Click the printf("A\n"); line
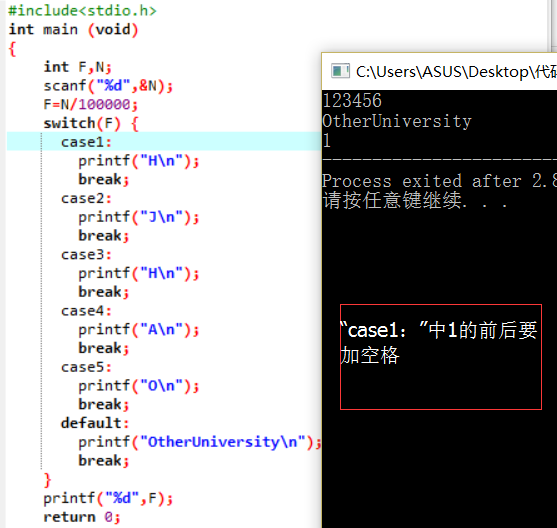This screenshot has height=528, width=557. (139, 330)
